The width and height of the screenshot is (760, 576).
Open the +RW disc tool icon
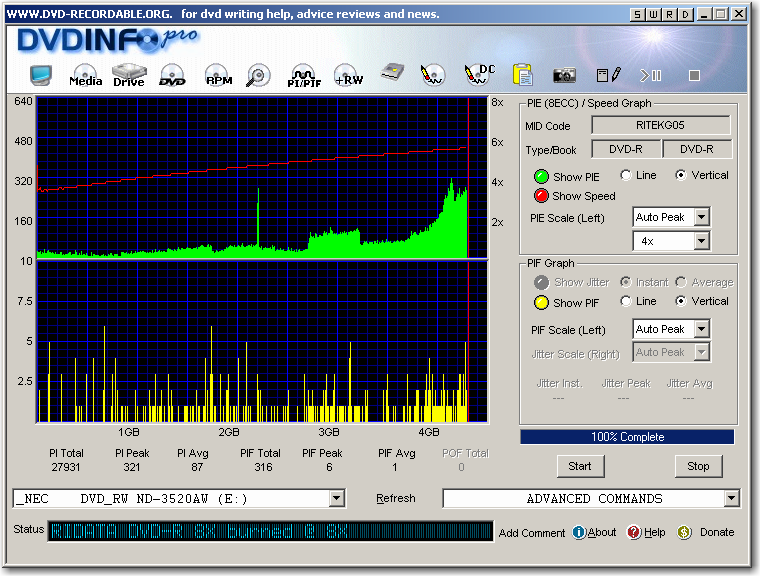[348, 76]
